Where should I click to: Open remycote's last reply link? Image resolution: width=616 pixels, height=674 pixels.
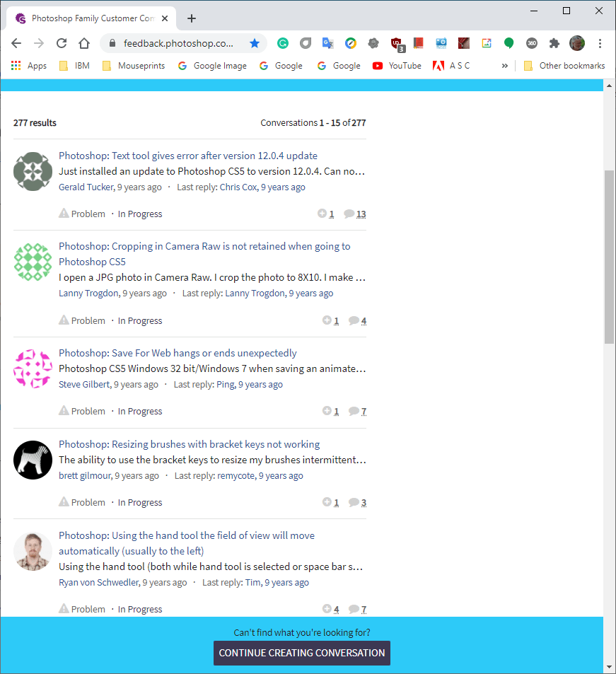click(x=236, y=475)
